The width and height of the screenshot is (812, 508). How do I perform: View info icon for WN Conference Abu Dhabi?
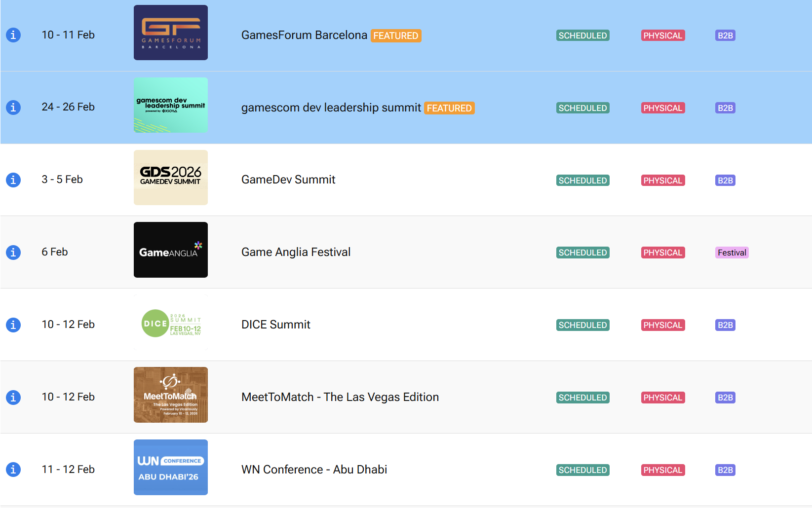(13, 470)
